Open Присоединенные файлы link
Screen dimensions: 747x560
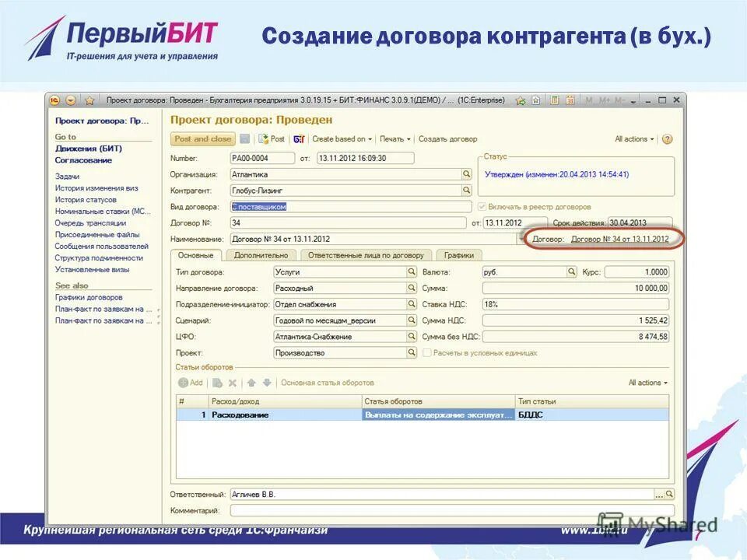[97, 234]
